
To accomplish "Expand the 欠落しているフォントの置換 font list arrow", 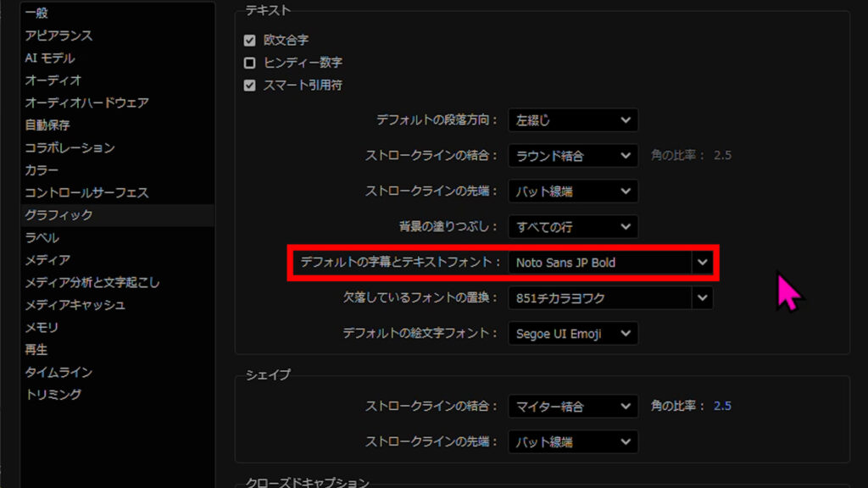I will pyautogui.click(x=702, y=298).
